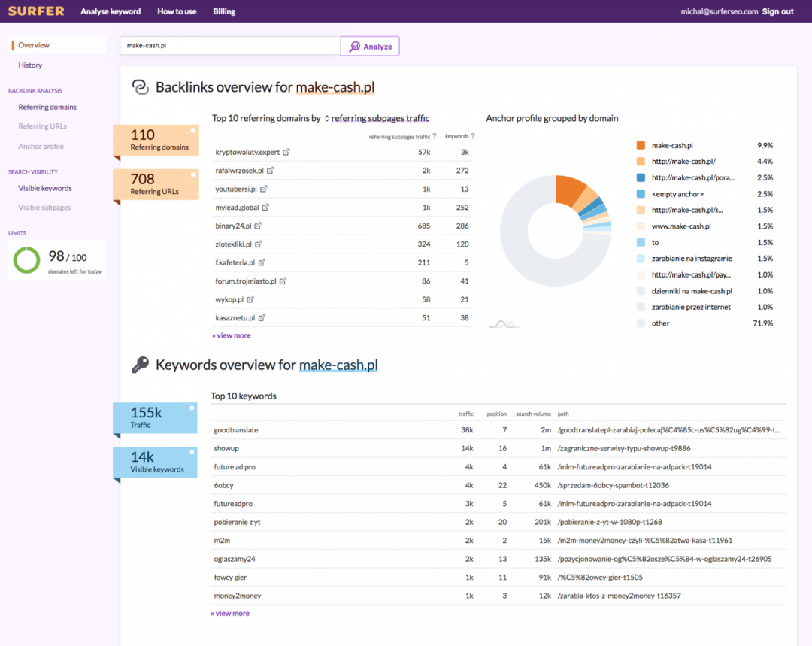Open the Billing menu item

(x=224, y=11)
